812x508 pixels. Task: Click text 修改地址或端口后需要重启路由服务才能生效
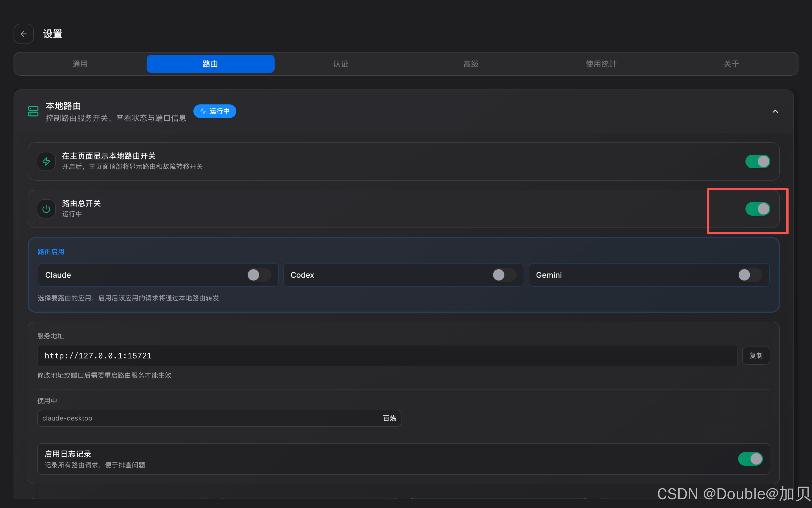(x=104, y=375)
